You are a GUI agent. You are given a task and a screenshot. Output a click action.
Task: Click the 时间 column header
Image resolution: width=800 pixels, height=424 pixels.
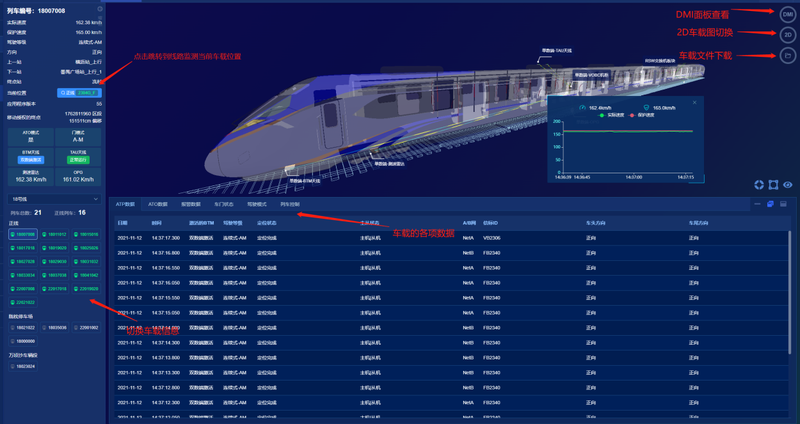click(x=156, y=223)
